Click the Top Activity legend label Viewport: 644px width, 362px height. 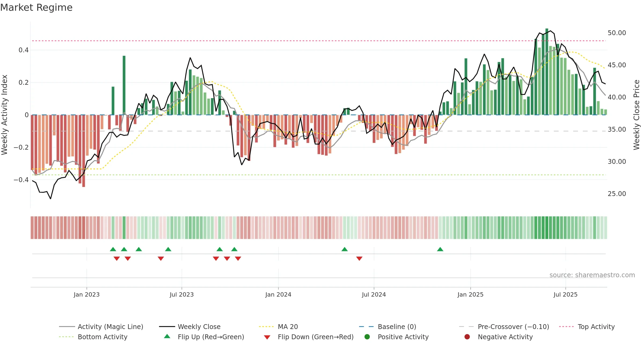pyautogui.click(x=596, y=327)
